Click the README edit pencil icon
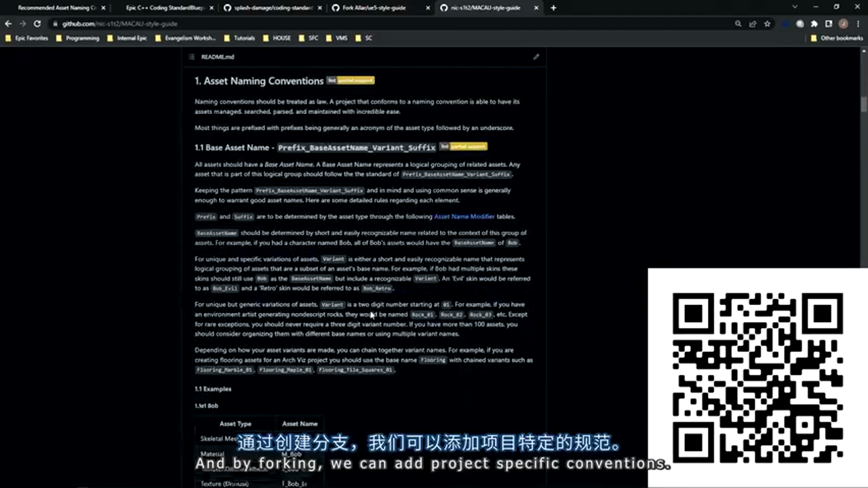Viewport: 868px width, 488px height. [536, 57]
